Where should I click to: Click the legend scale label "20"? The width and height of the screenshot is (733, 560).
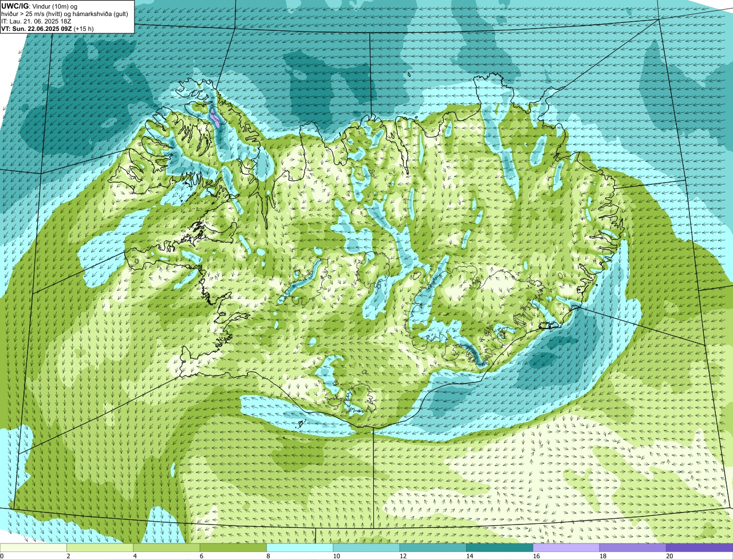coord(669,556)
